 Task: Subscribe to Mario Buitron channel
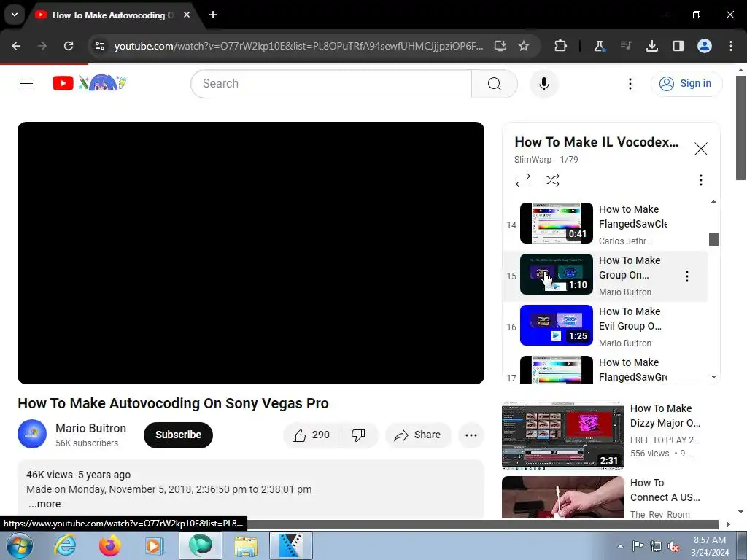tap(178, 435)
